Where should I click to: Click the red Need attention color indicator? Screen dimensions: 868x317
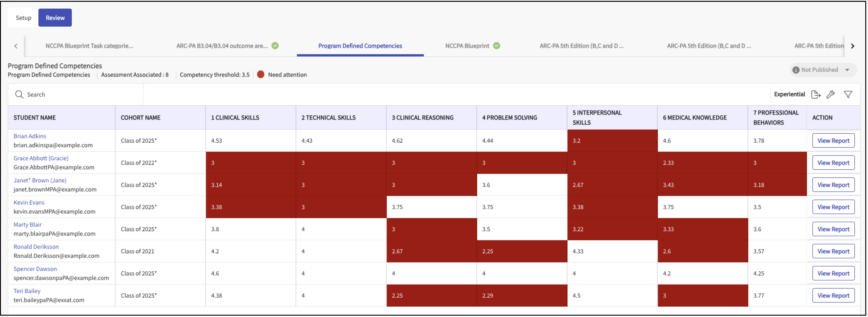(260, 75)
